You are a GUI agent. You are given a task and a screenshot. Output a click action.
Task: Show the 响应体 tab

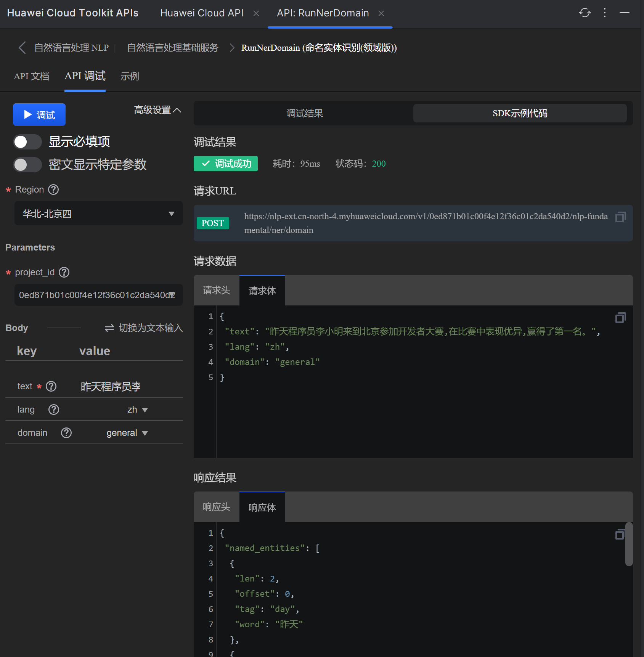262,507
